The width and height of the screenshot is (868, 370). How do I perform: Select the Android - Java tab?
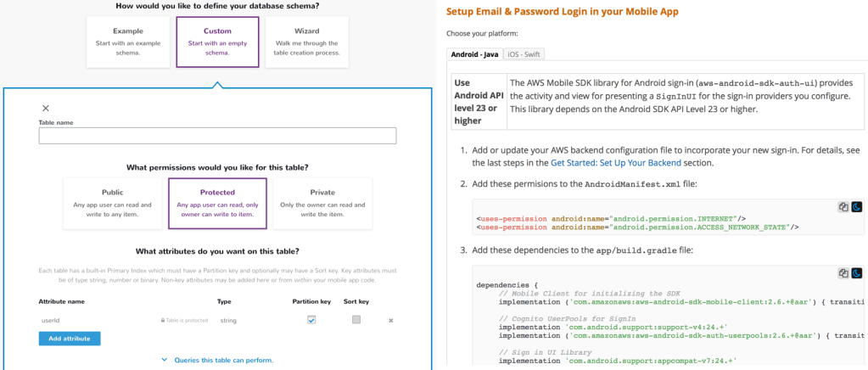coord(475,54)
